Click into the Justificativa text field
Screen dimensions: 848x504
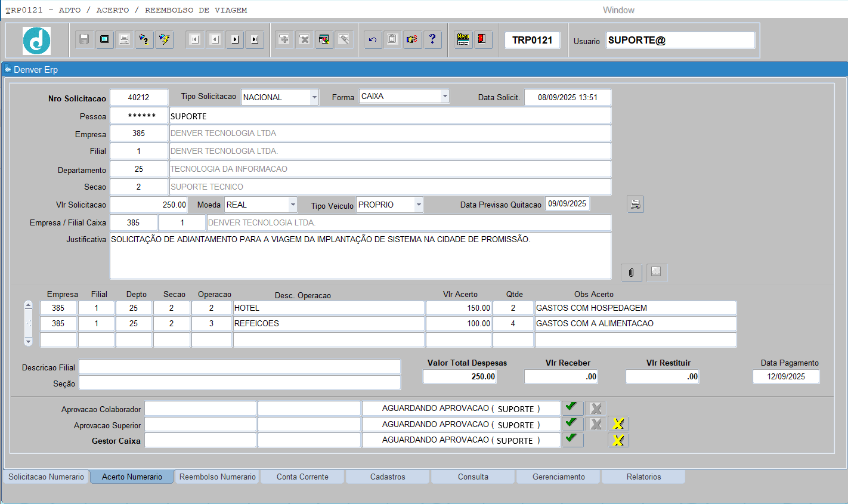(360, 255)
